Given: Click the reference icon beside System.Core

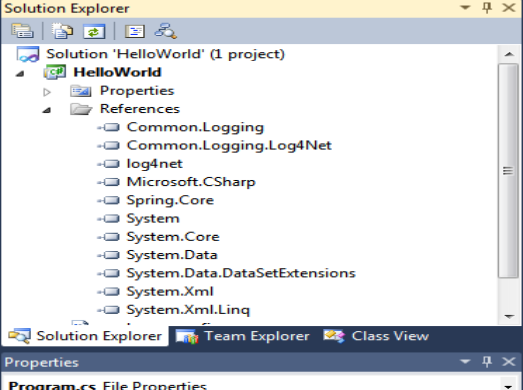Looking at the screenshot, I should tap(108, 237).
